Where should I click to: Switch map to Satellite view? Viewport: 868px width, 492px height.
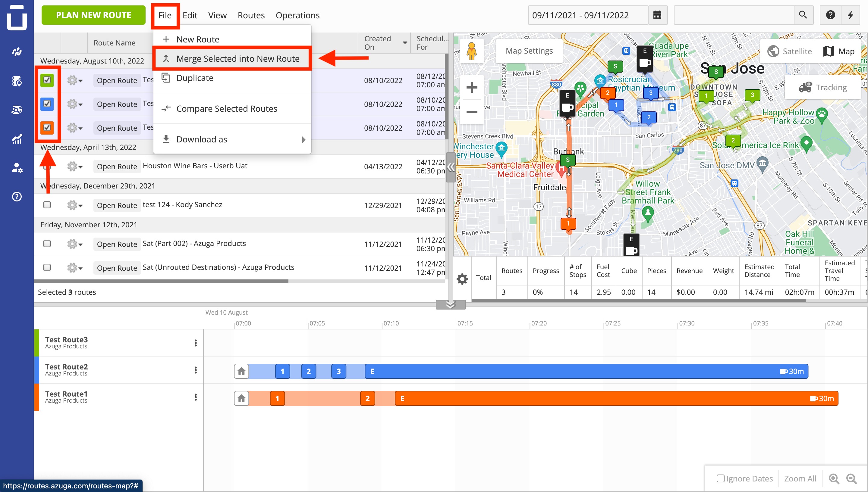(790, 51)
